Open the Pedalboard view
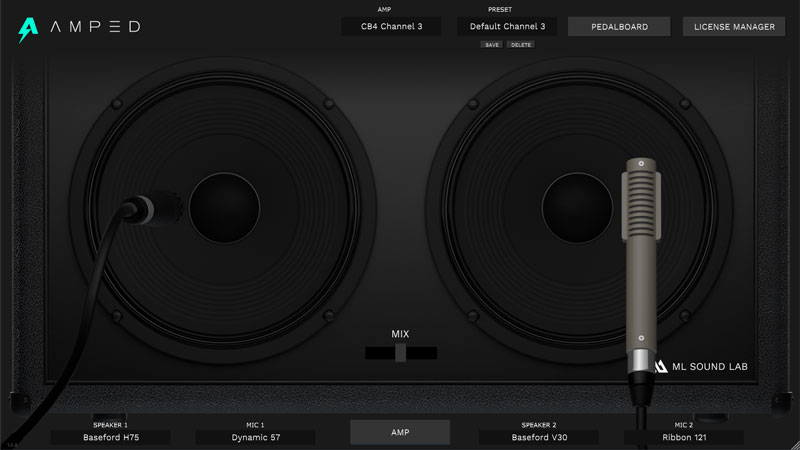This screenshot has height=450, width=800. point(619,27)
